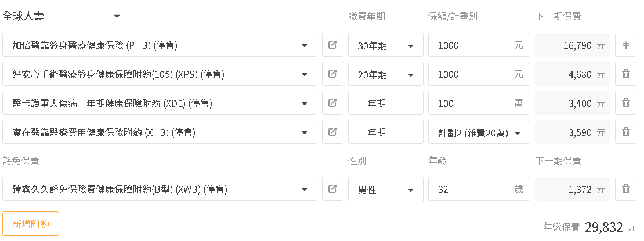644x241 pixels.
Task: Delete the 臻鑫久久 XWB waiver rider row
Action: 625,189
